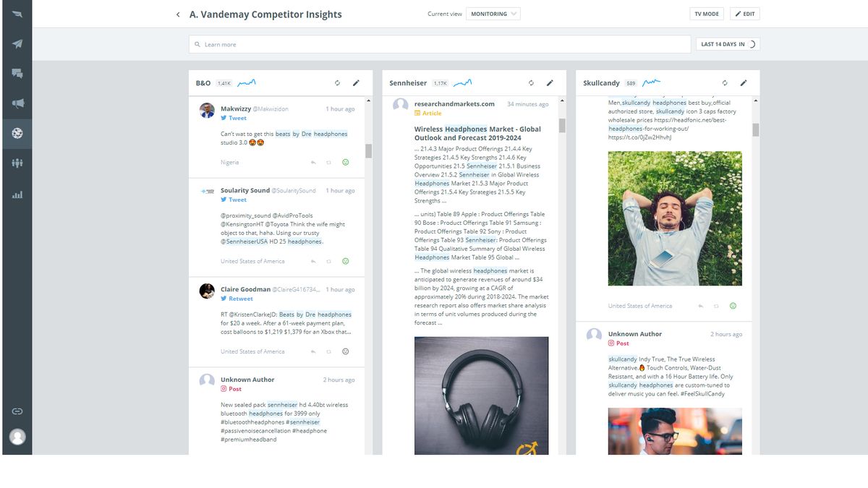Retweet Makwizzy's tweet
868x488 pixels.
tap(329, 163)
